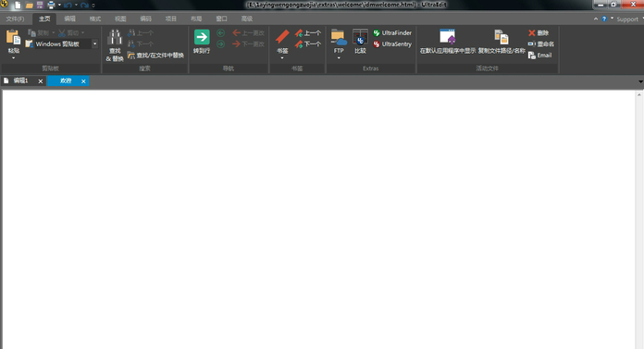The width and height of the screenshot is (644, 349).
Task: Launch the Compare (比较) tool icon
Action: click(360, 37)
